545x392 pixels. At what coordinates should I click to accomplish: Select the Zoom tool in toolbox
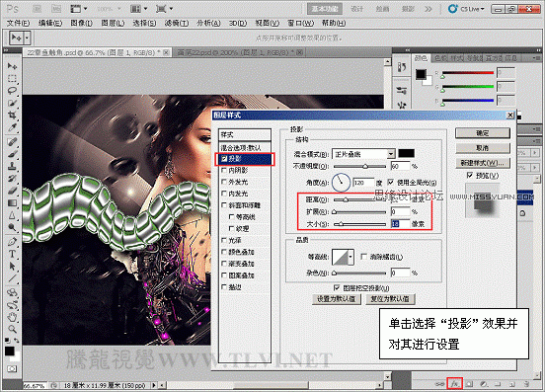point(12,329)
